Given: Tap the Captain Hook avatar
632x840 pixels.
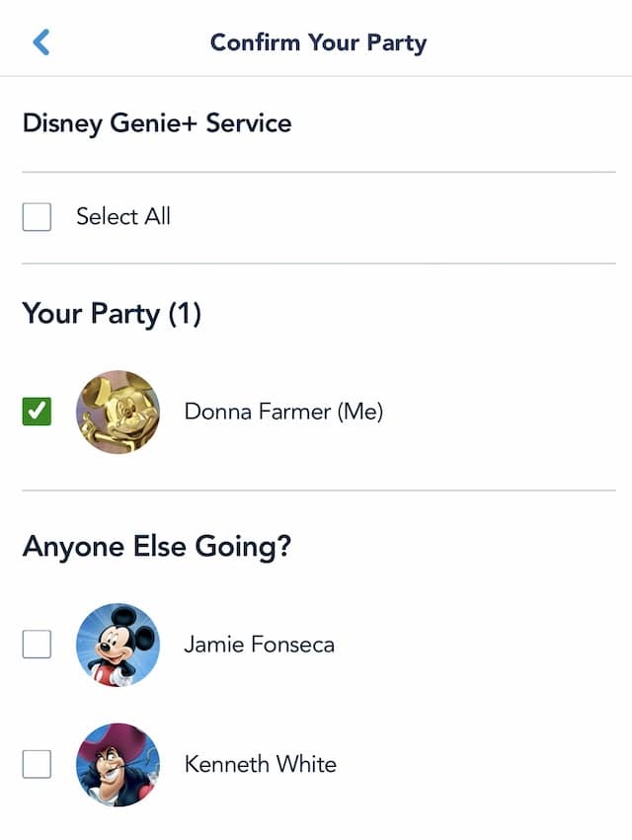Looking at the screenshot, I should tap(118, 764).
